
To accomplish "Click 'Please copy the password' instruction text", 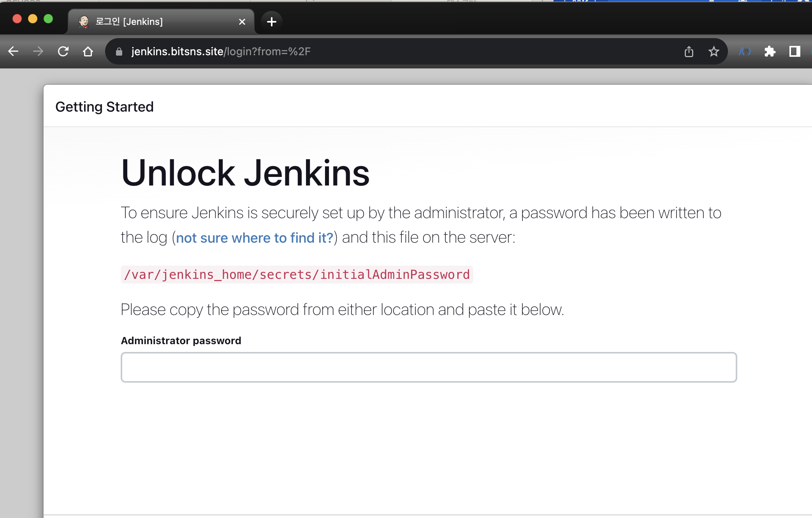I will (342, 310).
